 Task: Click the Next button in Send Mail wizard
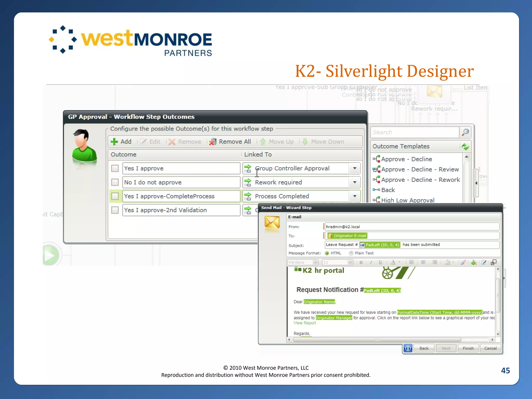(x=446, y=348)
